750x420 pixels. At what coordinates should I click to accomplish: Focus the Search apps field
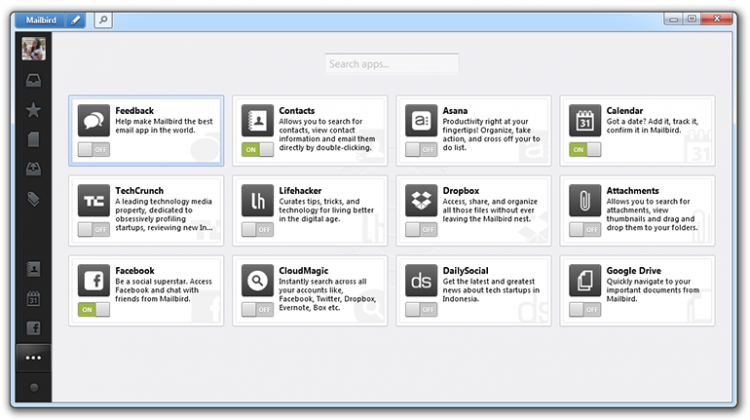point(392,64)
